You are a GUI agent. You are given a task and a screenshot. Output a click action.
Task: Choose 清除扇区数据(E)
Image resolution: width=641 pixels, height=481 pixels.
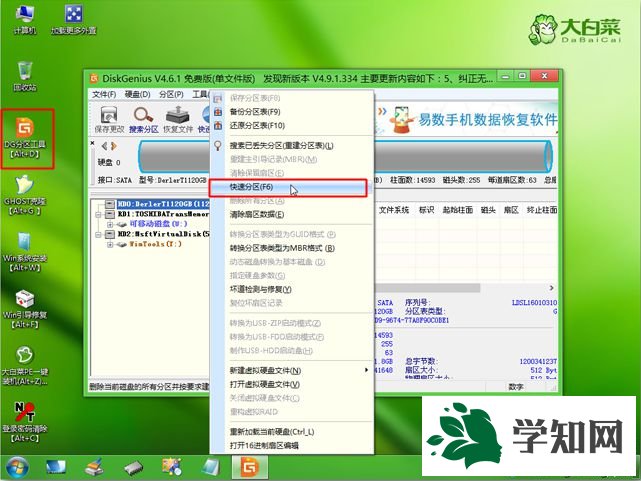(x=257, y=215)
